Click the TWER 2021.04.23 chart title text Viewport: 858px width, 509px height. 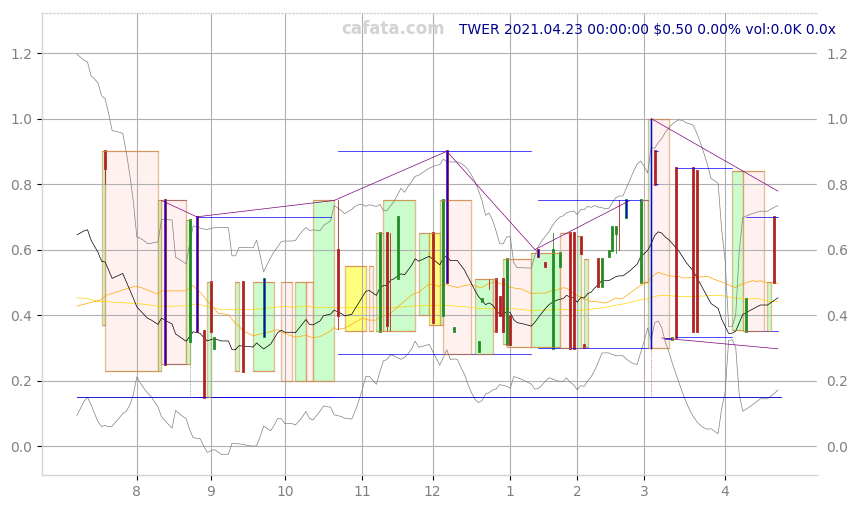coord(647,29)
